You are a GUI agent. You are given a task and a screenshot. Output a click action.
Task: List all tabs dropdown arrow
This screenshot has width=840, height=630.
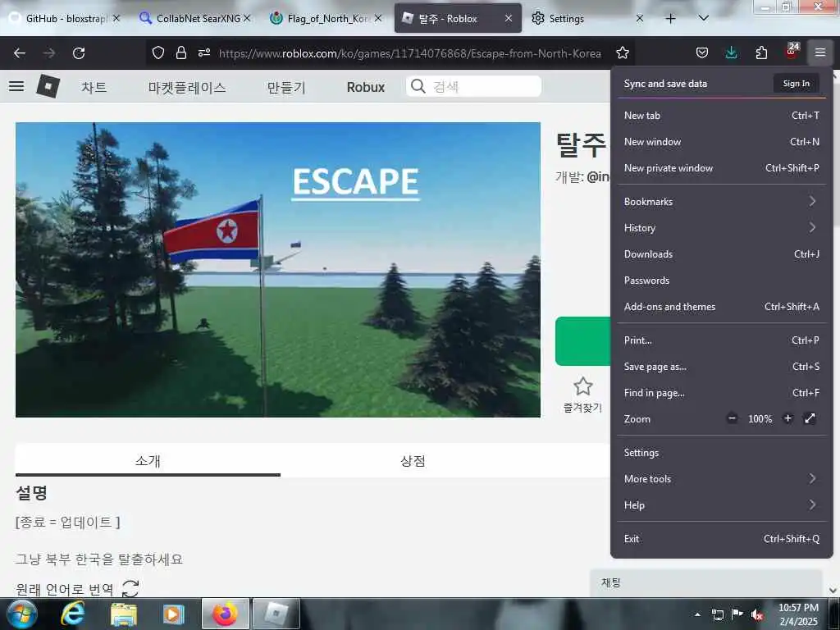pyautogui.click(x=703, y=18)
